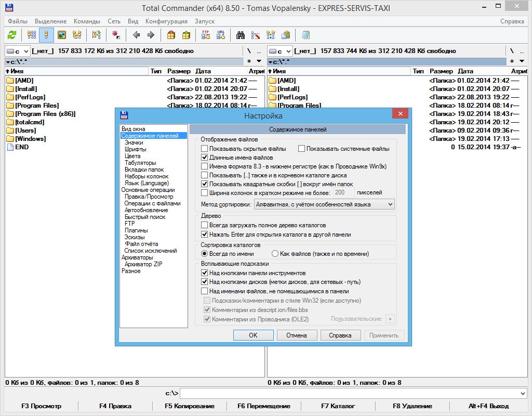Screen dimensions: 532x416
Task: Open left panel drive c dropdown
Action: (x=18, y=51)
